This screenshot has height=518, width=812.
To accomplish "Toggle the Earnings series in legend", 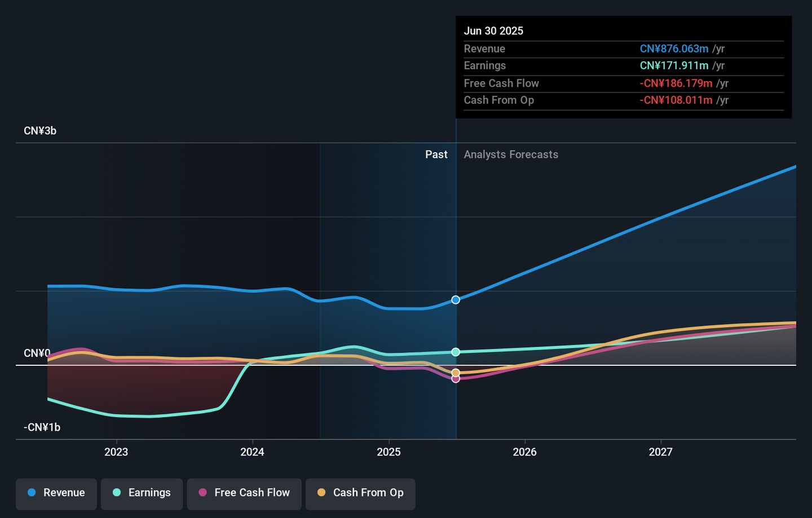I will (142, 493).
